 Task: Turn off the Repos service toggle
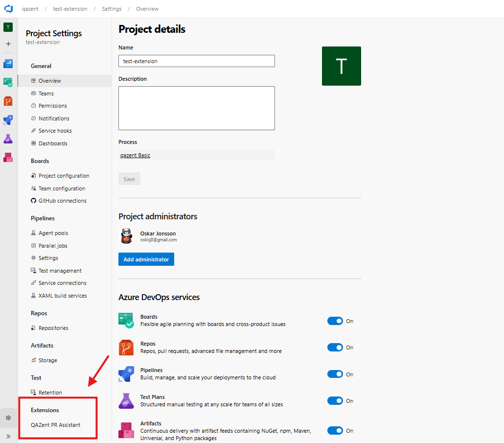pyautogui.click(x=335, y=348)
